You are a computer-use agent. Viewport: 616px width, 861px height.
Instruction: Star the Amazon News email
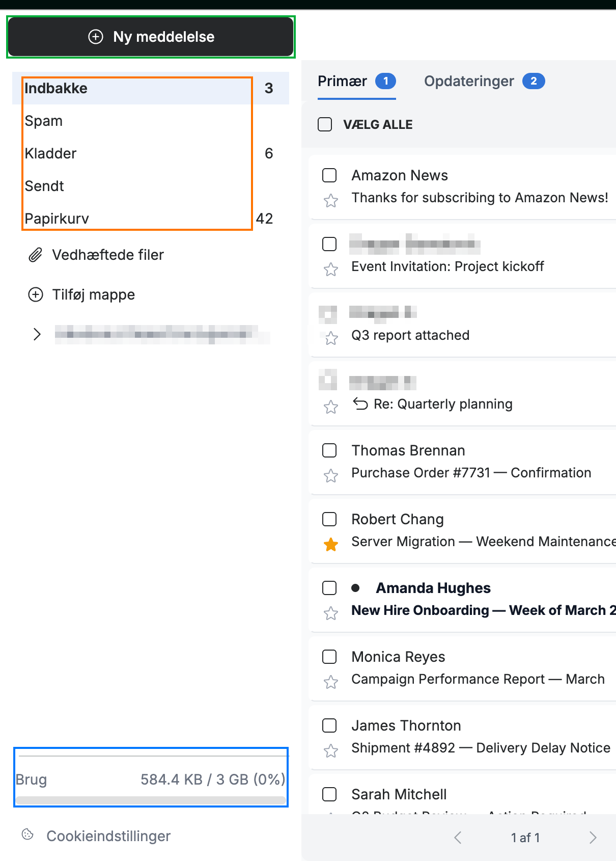[x=331, y=200]
